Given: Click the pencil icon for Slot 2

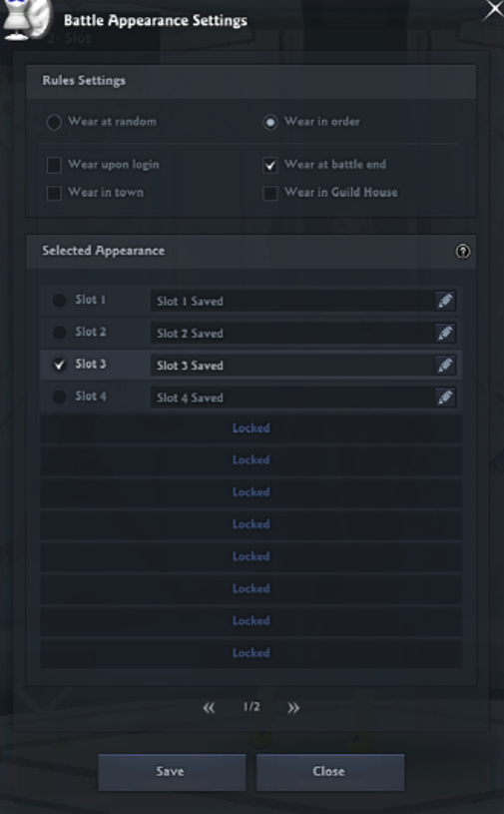Looking at the screenshot, I should [445, 333].
